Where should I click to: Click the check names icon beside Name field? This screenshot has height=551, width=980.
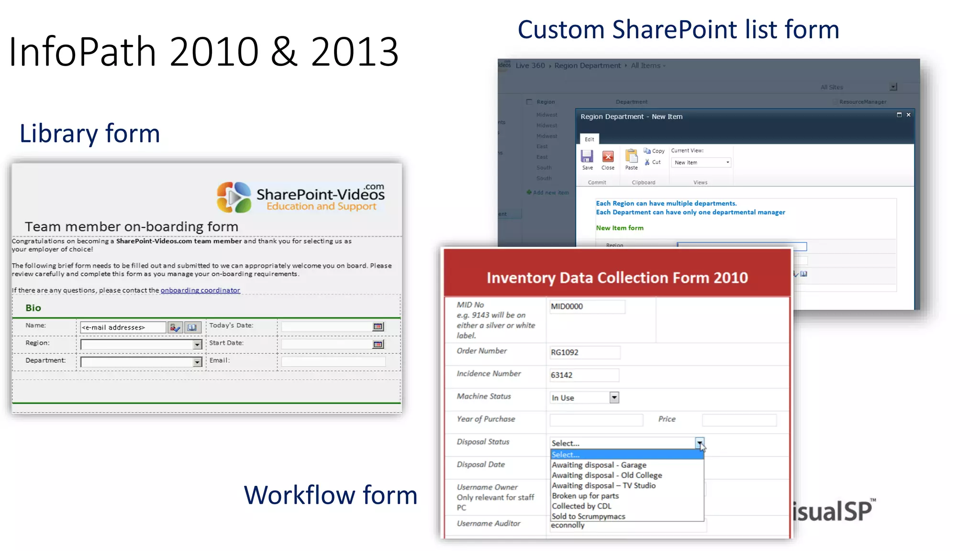pyautogui.click(x=175, y=328)
